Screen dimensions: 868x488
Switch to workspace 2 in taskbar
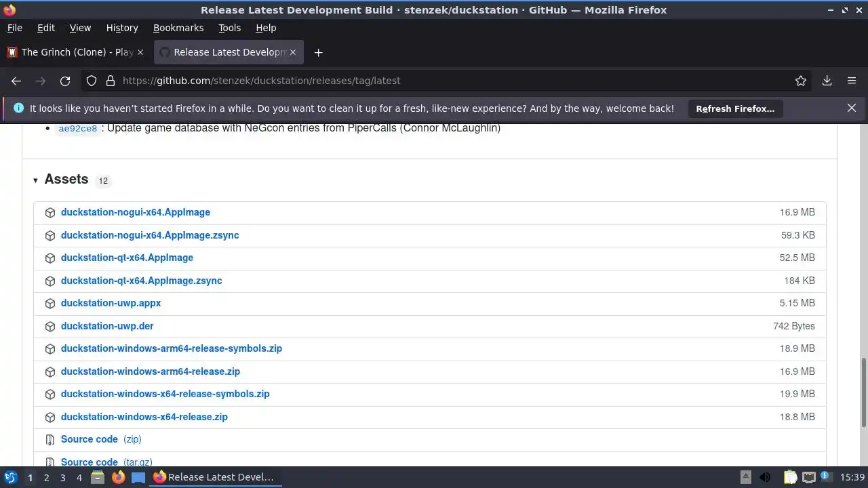tap(46, 478)
